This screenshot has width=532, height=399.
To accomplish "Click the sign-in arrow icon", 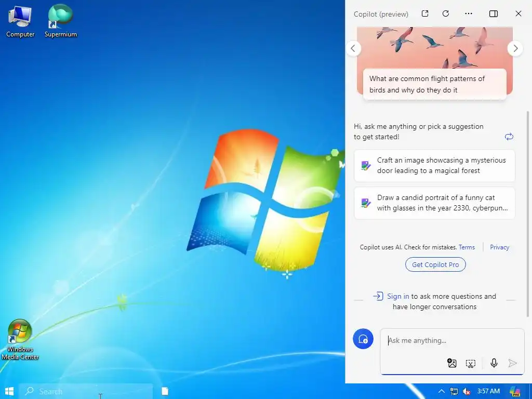I will (x=378, y=296).
